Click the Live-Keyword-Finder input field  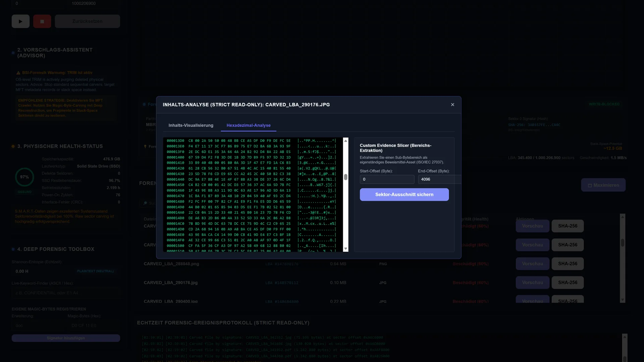(x=67, y=293)
